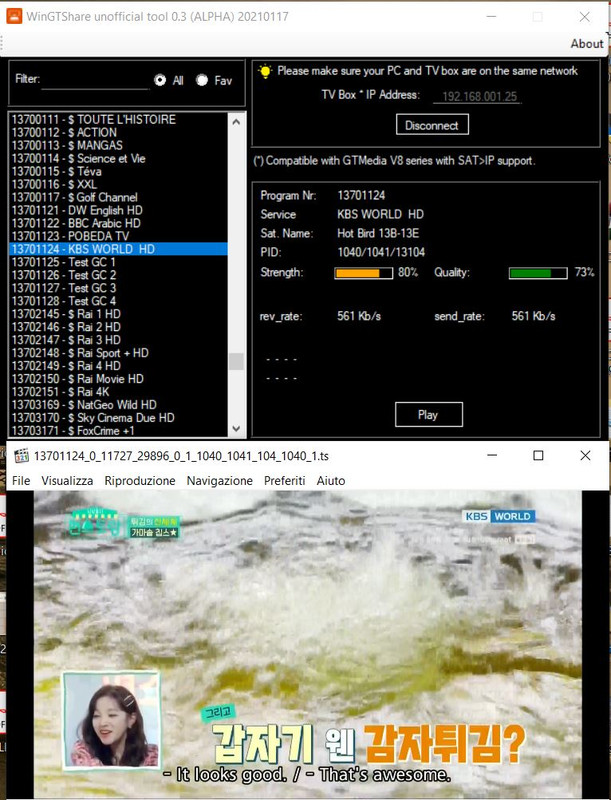Click the TV Box IP Address field
The height and width of the screenshot is (800, 611).
coord(477,96)
